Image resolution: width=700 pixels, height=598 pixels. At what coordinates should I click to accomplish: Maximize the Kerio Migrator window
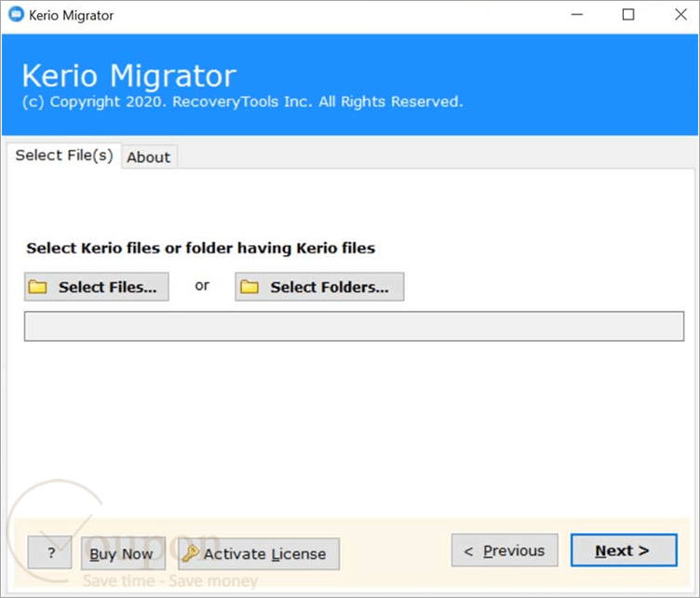coord(628,15)
